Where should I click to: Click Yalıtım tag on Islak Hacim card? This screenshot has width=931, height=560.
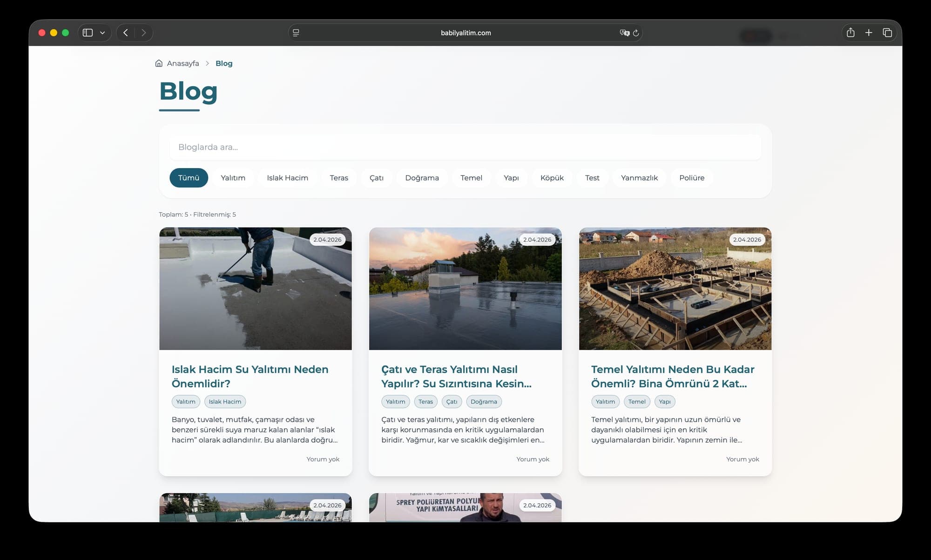(x=186, y=402)
